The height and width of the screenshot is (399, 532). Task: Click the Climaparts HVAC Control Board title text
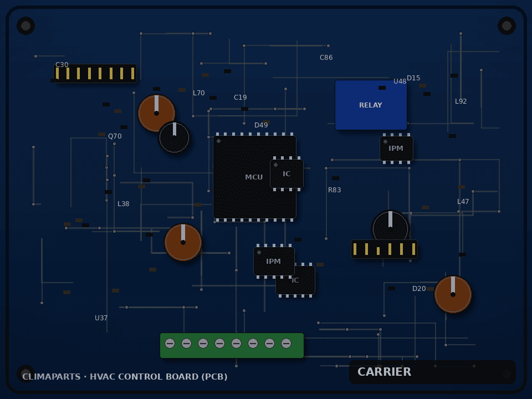(x=125, y=377)
